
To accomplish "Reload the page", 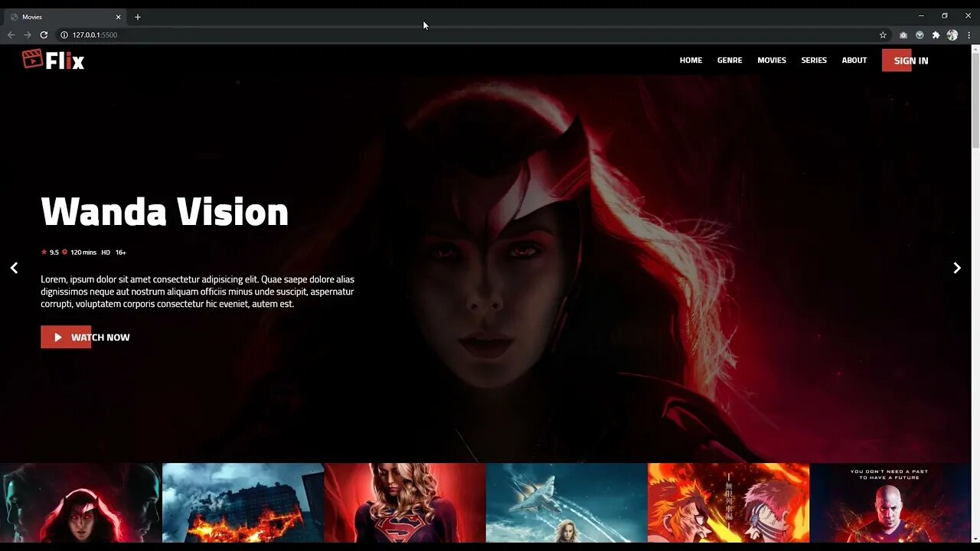I will pyautogui.click(x=44, y=34).
